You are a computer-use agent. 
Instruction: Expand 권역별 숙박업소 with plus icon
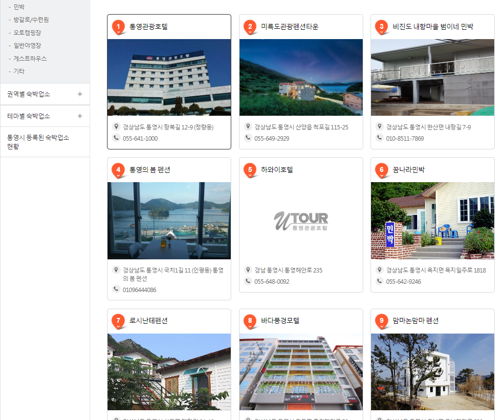80,94
